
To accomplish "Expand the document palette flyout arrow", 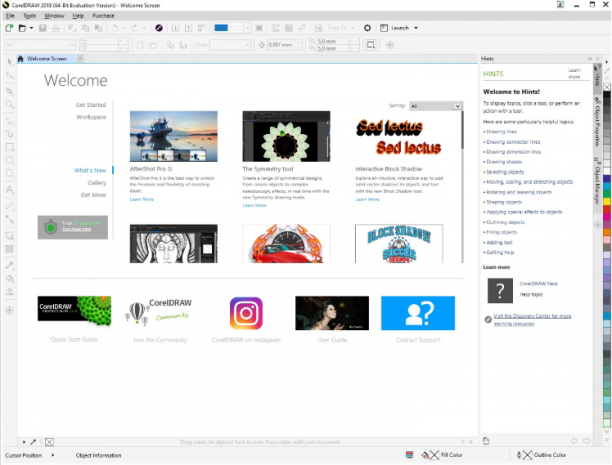I will tap(24, 442).
